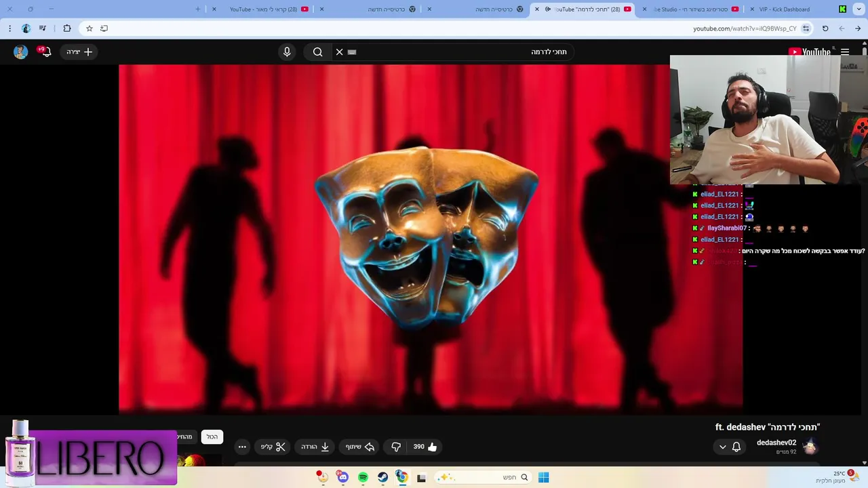This screenshot has height=488, width=868.
Task: Click the Share button below video
Action: tap(360, 447)
